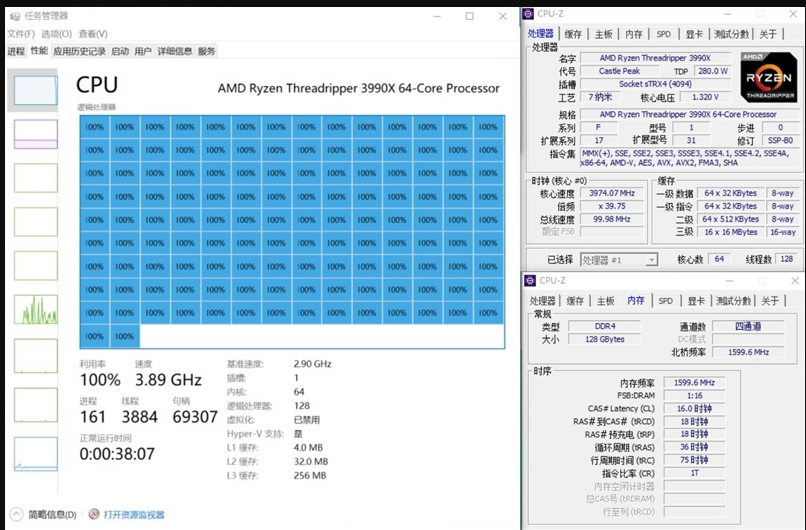Switch to SPD tab in lower CPU-Z window
This screenshot has width=806, height=530.
[665, 300]
